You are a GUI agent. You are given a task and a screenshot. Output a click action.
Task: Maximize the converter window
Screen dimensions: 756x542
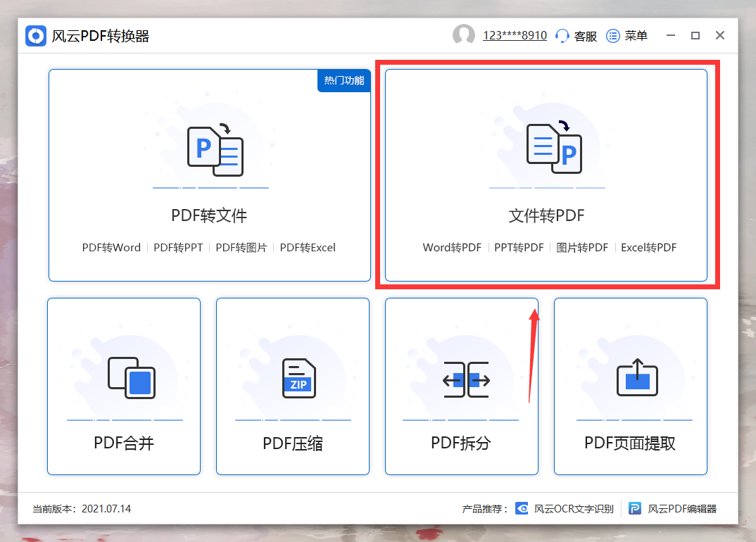tap(695, 35)
